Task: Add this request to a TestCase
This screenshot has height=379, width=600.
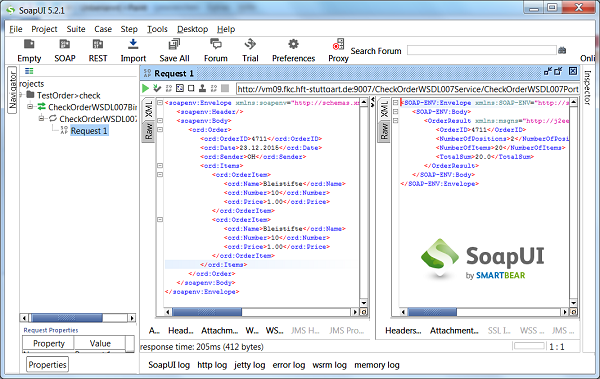Action: pyautogui.click(x=157, y=88)
